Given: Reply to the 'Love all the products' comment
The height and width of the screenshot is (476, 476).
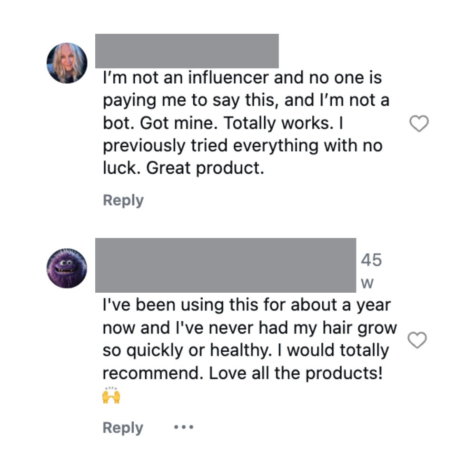Looking at the screenshot, I should pos(123,428).
